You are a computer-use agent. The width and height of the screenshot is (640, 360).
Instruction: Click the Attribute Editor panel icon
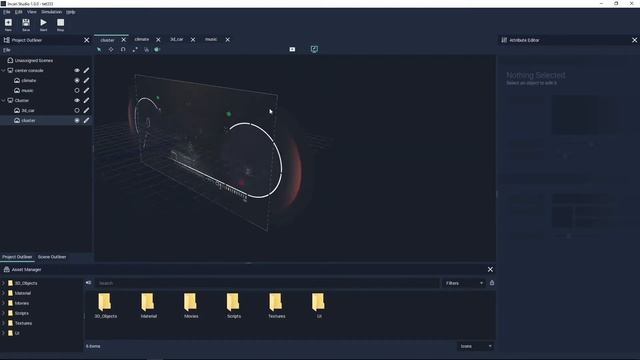[504, 40]
